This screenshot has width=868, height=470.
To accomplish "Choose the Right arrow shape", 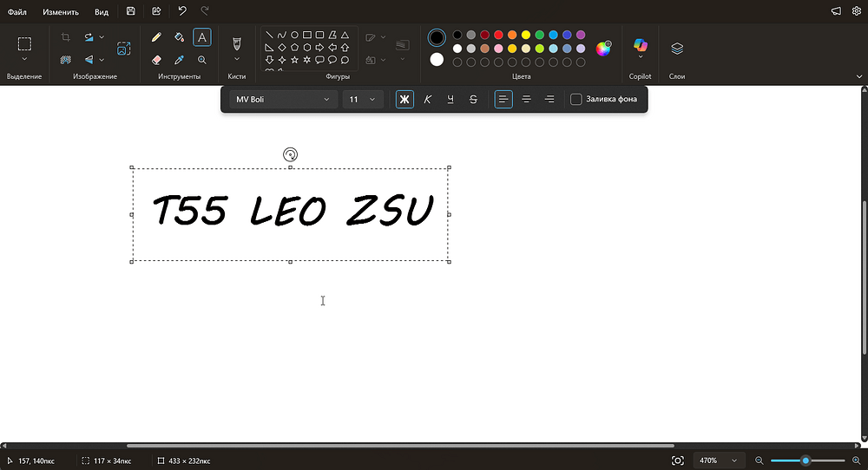I will [x=319, y=48].
